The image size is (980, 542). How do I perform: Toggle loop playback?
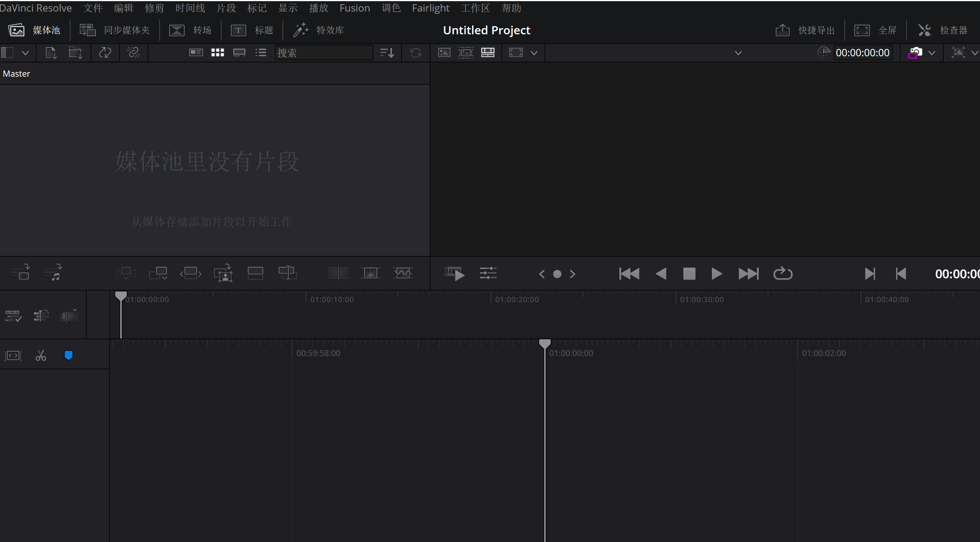click(783, 274)
